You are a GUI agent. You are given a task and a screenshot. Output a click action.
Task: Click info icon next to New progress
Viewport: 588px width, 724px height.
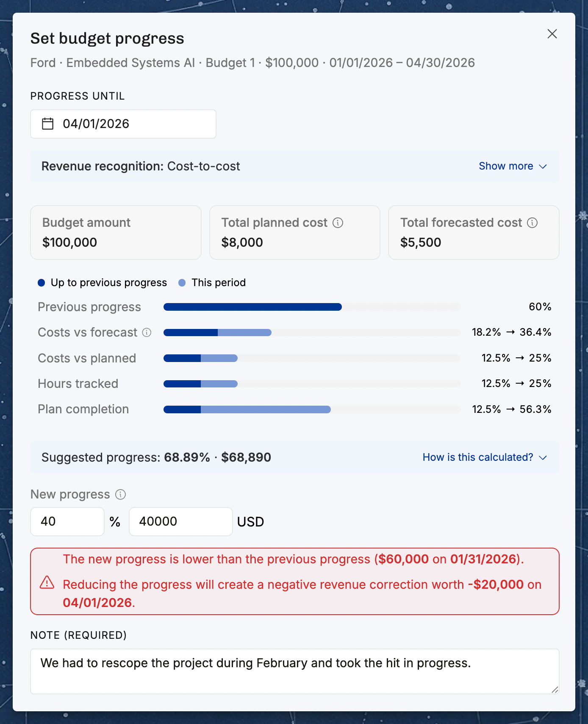coord(121,494)
